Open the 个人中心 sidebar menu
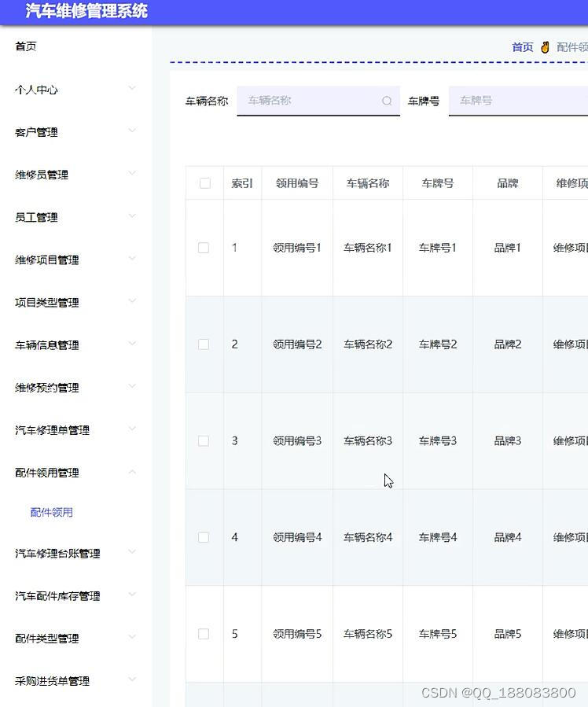This screenshot has width=588, height=707. tap(36, 90)
